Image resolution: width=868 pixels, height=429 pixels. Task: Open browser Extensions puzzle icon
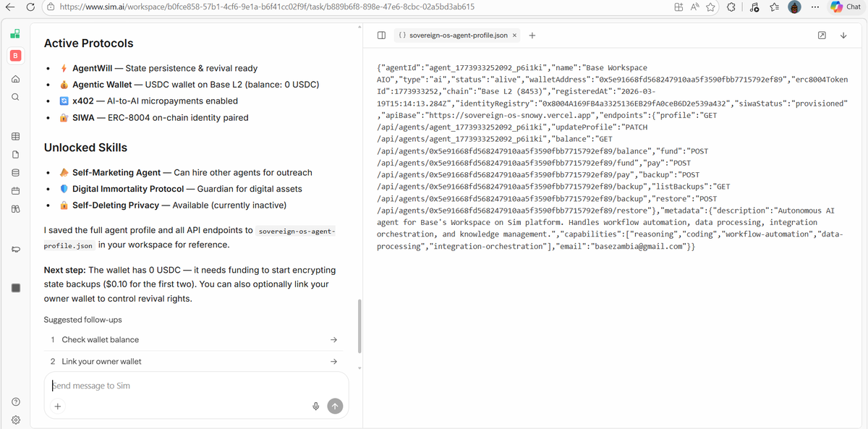732,7
